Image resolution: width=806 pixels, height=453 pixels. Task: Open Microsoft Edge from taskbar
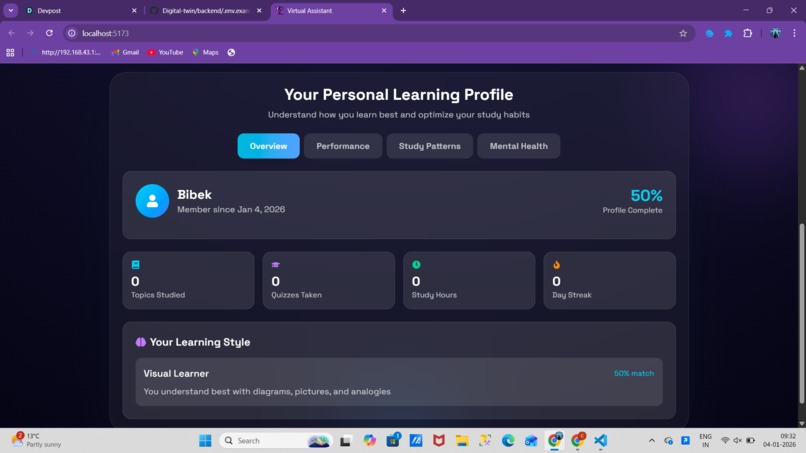coord(508,441)
